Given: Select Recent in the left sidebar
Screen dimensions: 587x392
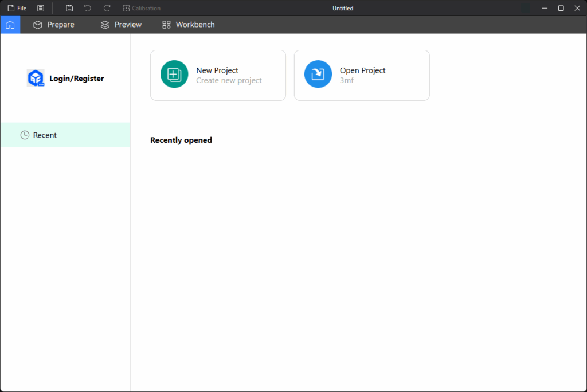Looking at the screenshot, I should click(x=45, y=135).
